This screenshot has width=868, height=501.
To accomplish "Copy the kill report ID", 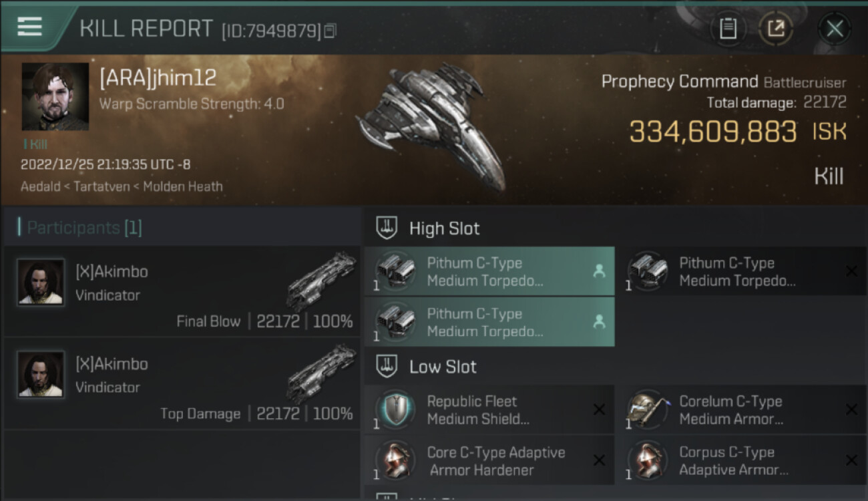I will coord(330,31).
